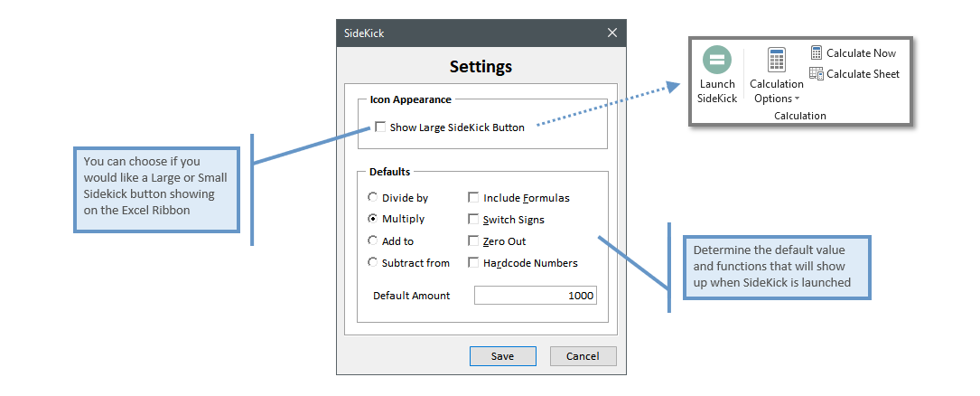Select the Multiply radio option
980x396 pixels.
point(372,219)
